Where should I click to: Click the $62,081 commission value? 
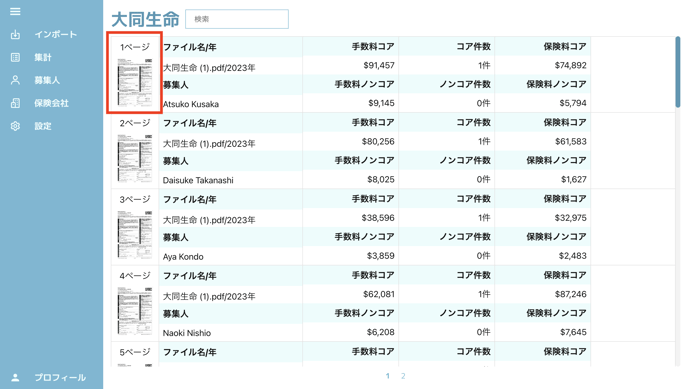coord(379,294)
